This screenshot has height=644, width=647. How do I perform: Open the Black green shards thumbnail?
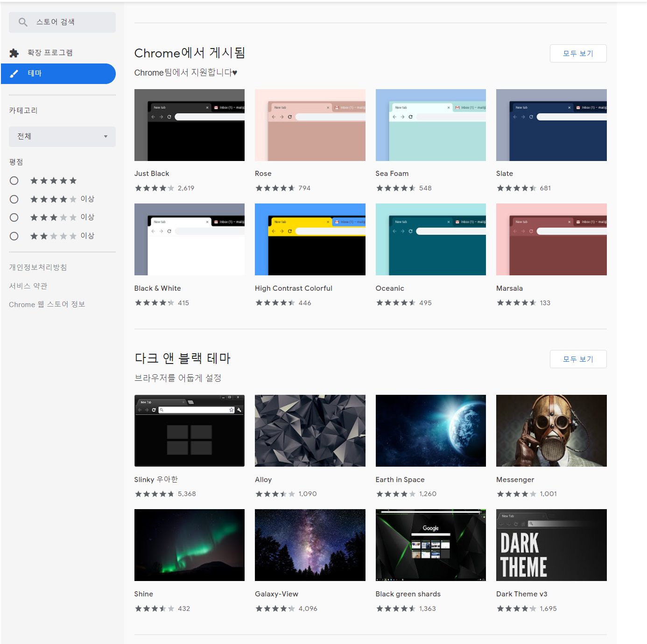point(431,545)
